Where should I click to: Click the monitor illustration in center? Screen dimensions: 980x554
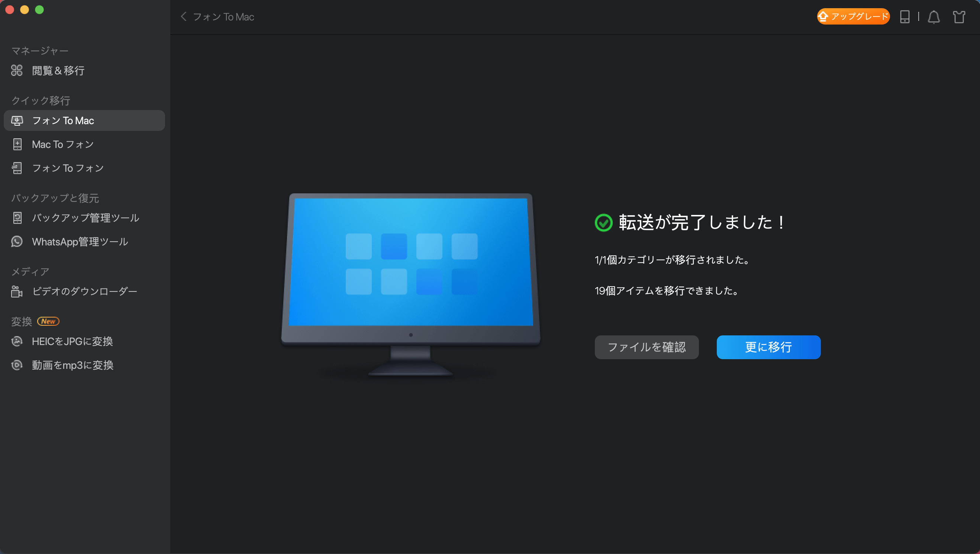410,266
